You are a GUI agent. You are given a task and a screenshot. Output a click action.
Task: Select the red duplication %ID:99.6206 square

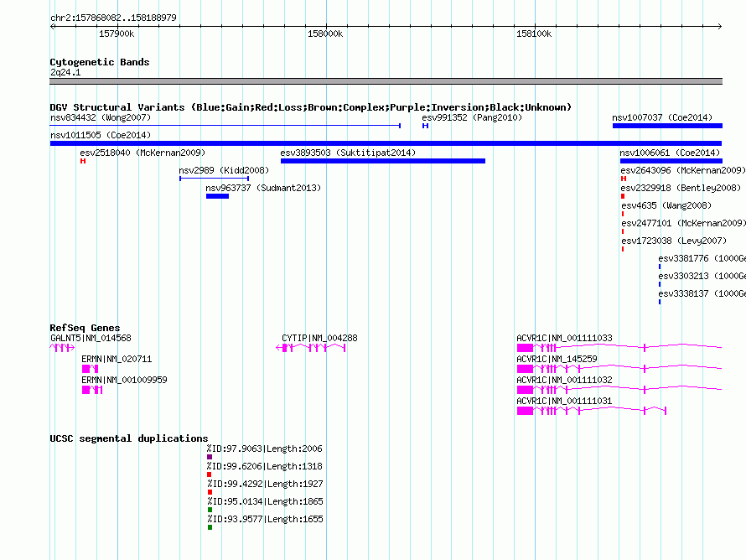pos(210,474)
